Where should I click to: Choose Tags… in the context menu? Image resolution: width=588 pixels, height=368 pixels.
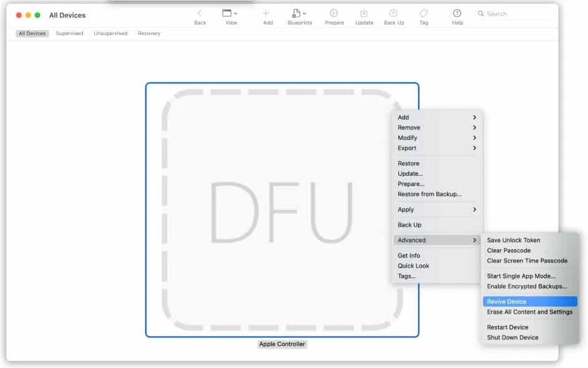coord(437,276)
